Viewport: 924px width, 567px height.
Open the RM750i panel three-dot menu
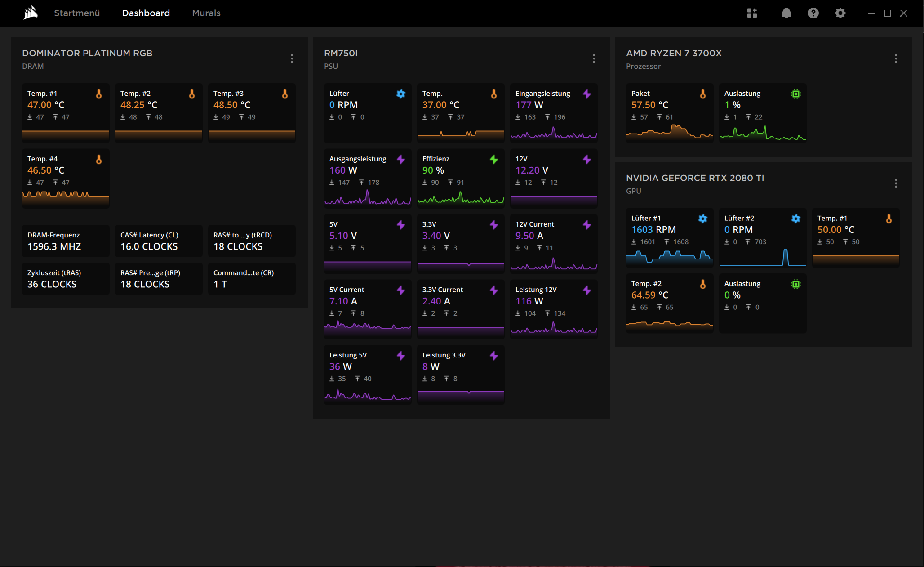(594, 59)
